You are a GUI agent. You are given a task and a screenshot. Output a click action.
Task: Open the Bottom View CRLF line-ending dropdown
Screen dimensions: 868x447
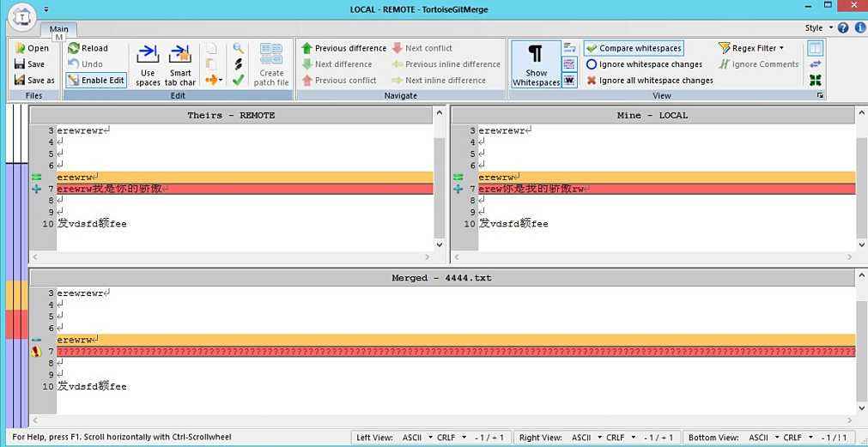click(x=796, y=438)
